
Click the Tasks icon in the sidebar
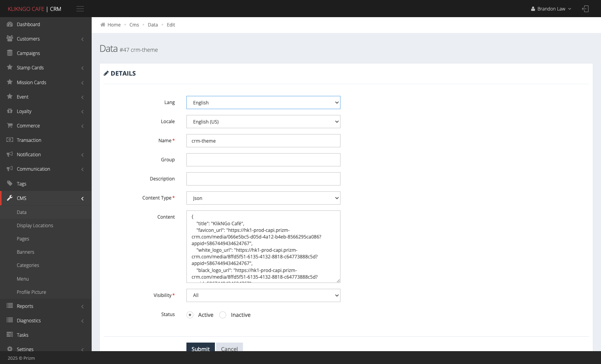coord(10,335)
